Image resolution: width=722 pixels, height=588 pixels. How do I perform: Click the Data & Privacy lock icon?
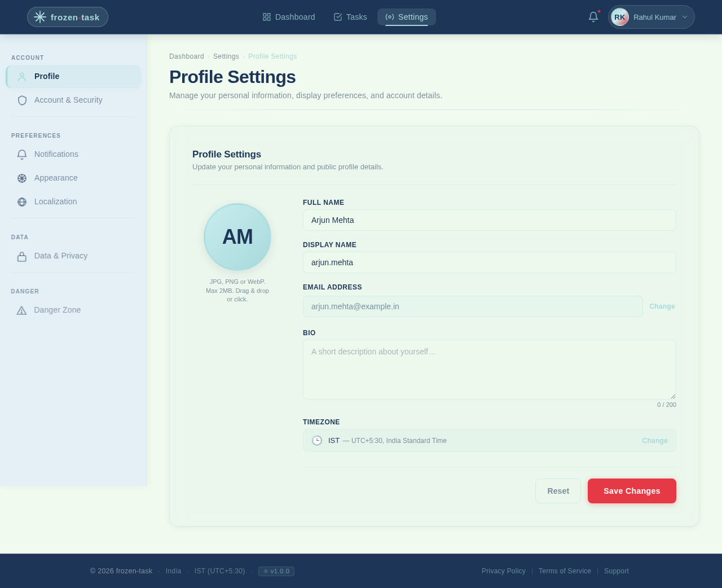coord(21,256)
